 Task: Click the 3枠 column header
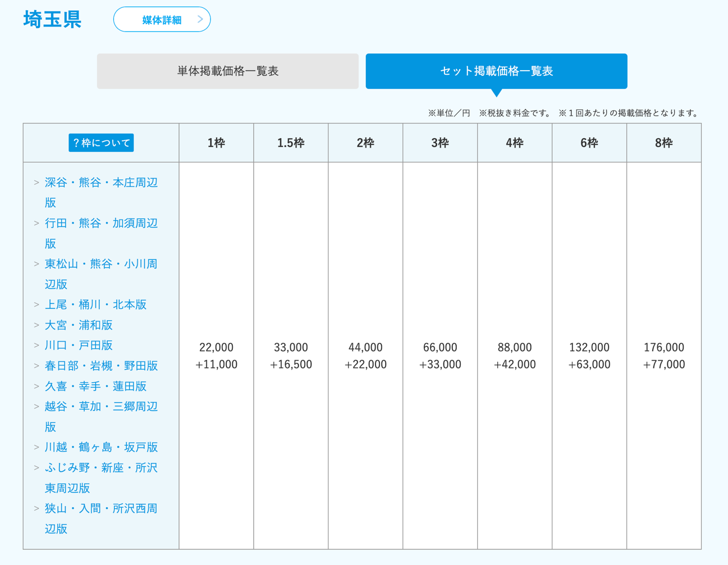[x=440, y=143]
